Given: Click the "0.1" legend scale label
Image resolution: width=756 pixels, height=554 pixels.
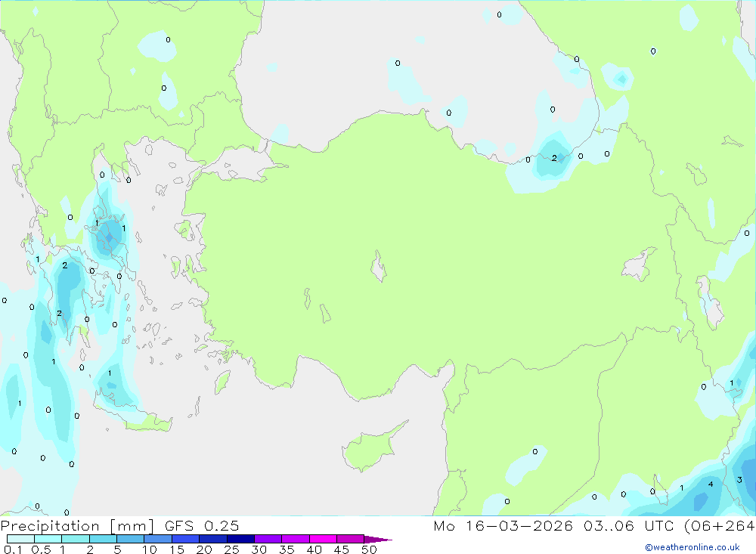Looking at the screenshot, I should 13,549.
